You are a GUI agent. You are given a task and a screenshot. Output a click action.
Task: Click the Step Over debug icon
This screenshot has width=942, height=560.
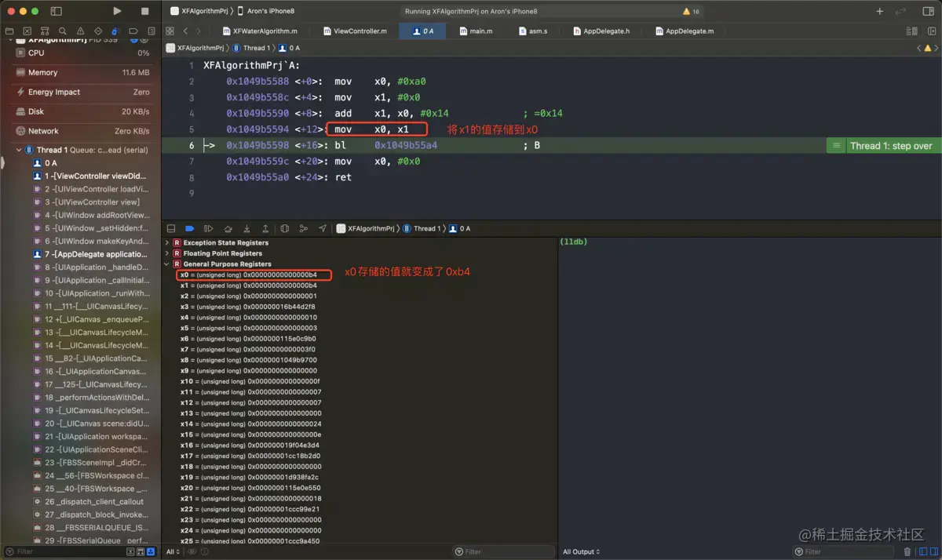(228, 228)
